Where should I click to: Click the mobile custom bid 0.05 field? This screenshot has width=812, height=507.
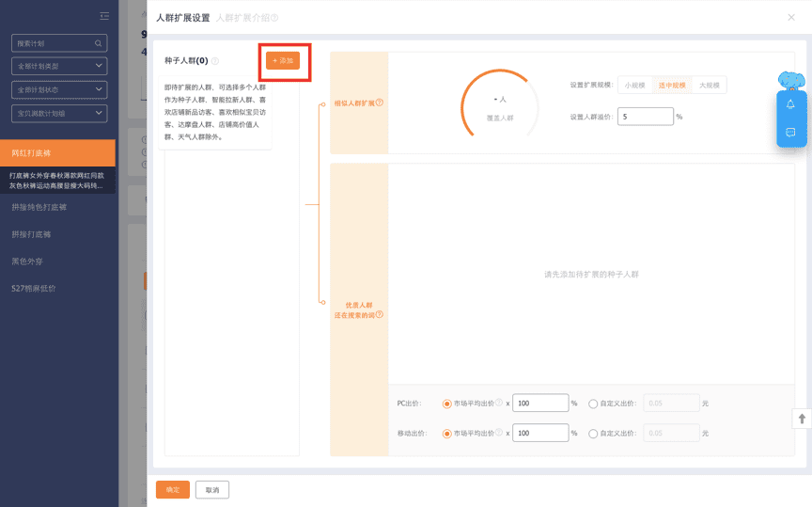coord(671,433)
